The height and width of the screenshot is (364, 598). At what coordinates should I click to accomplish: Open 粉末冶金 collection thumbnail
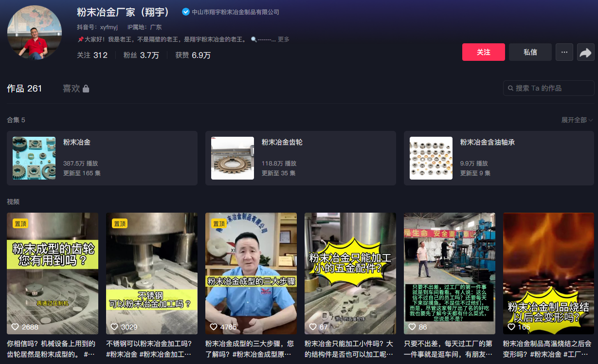point(34,158)
